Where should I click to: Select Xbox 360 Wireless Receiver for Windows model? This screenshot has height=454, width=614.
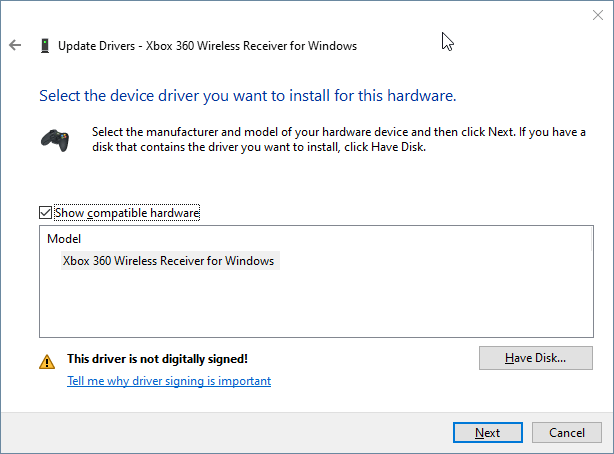(x=170, y=261)
